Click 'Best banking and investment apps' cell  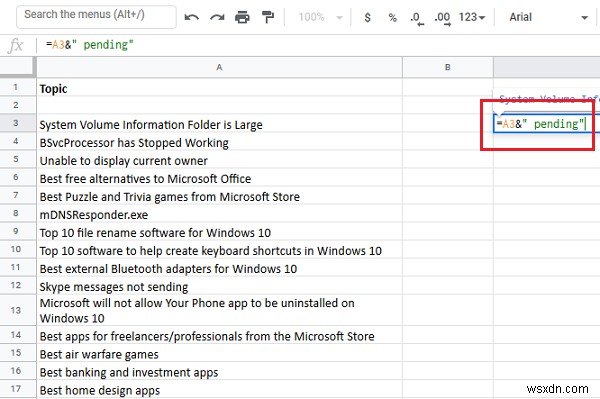(219, 371)
